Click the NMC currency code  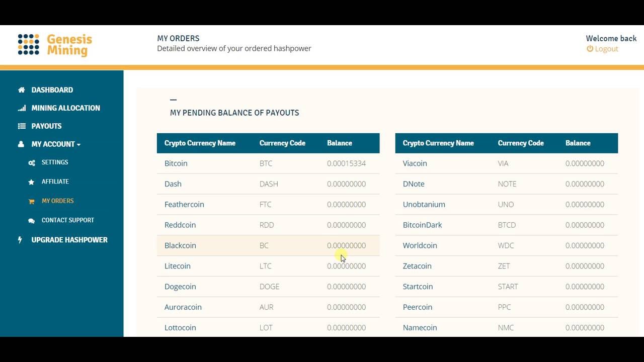(506, 328)
